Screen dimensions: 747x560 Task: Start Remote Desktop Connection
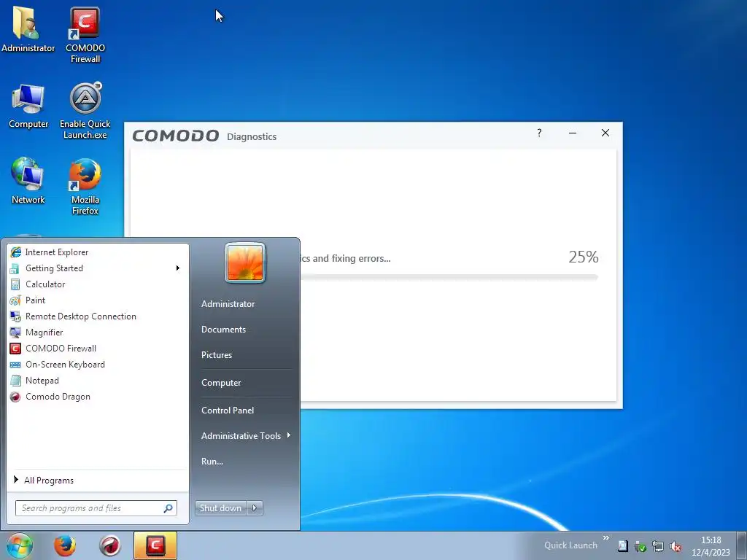coord(98,316)
